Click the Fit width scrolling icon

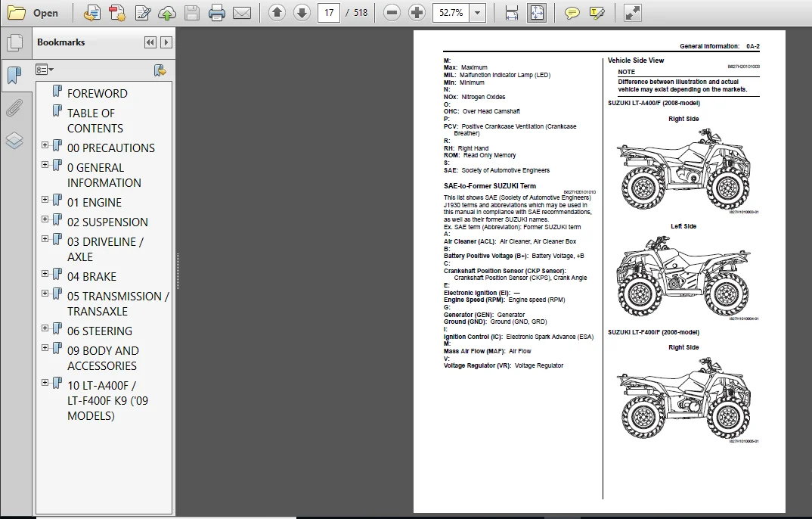click(x=512, y=13)
